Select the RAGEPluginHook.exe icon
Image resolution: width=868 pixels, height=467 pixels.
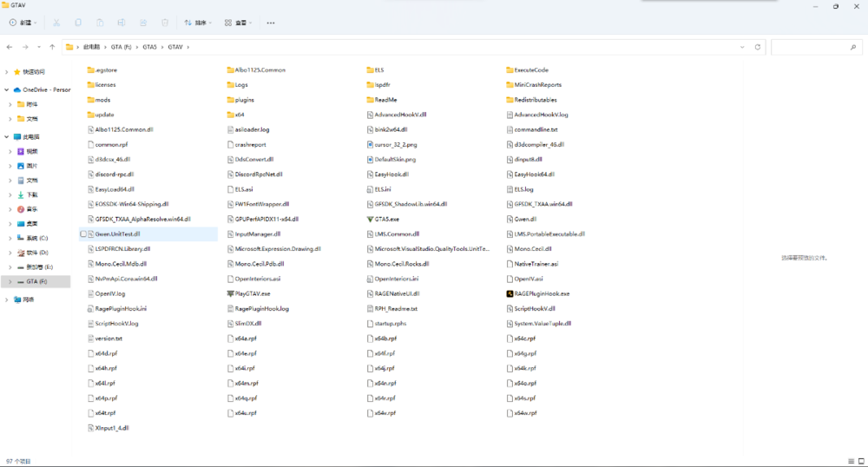pos(510,293)
